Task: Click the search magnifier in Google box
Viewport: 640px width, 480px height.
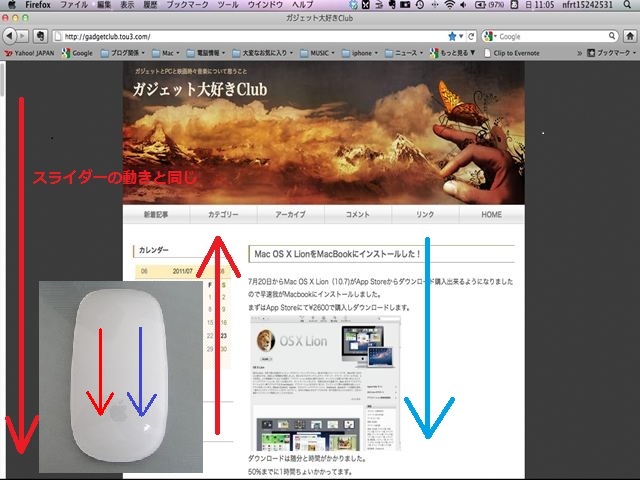Action: point(612,36)
